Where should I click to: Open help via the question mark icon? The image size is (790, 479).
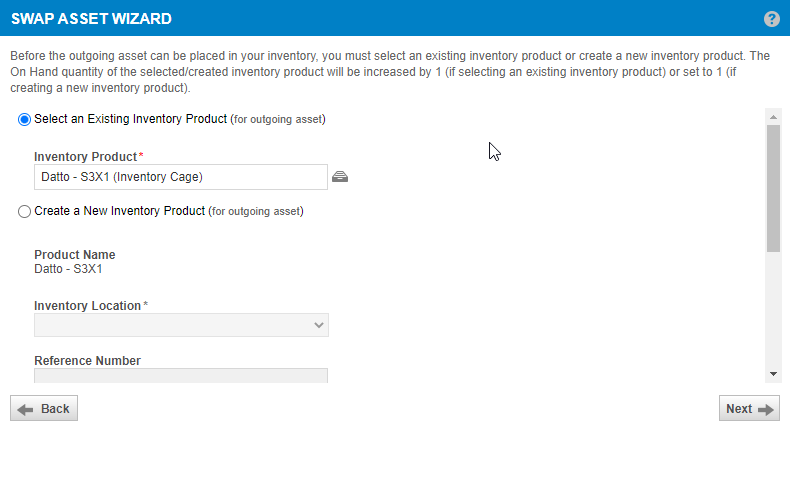click(x=771, y=19)
